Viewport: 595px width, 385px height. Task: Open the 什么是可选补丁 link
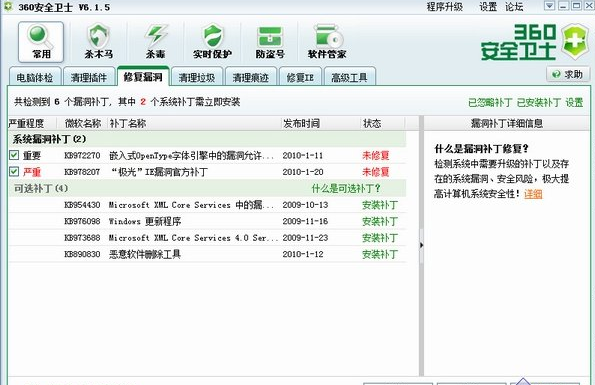point(346,189)
